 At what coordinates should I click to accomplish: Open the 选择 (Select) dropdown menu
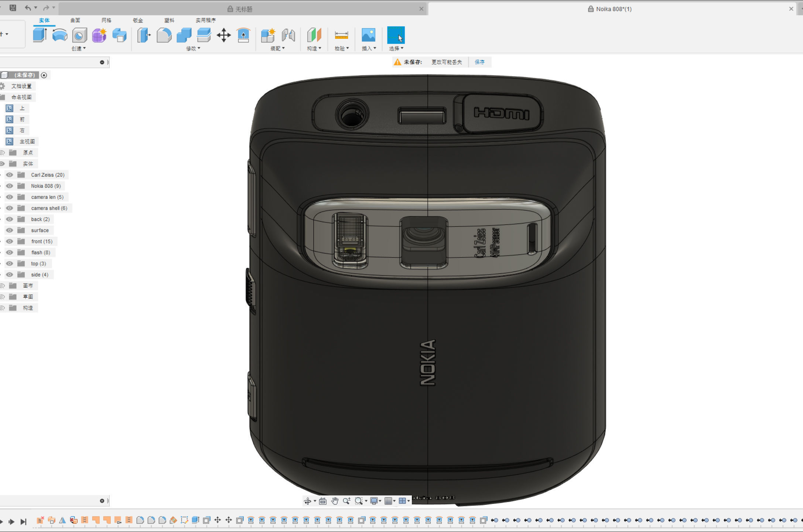click(x=396, y=48)
